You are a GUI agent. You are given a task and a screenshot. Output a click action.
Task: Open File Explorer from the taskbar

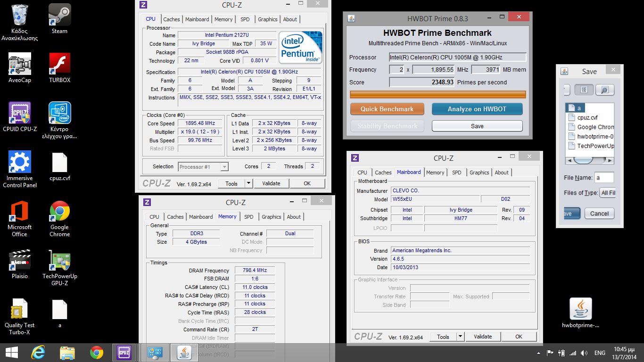tap(67, 353)
